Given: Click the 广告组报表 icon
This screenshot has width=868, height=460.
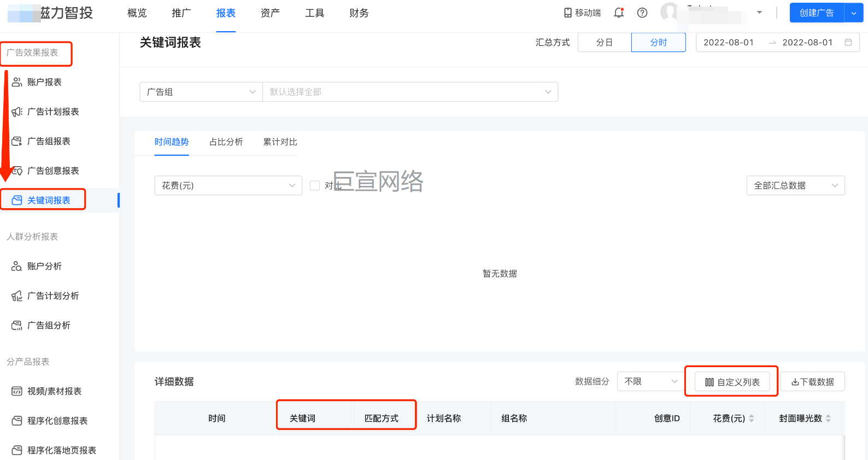Looking at the screenshot, I should (x=17, y=141).
